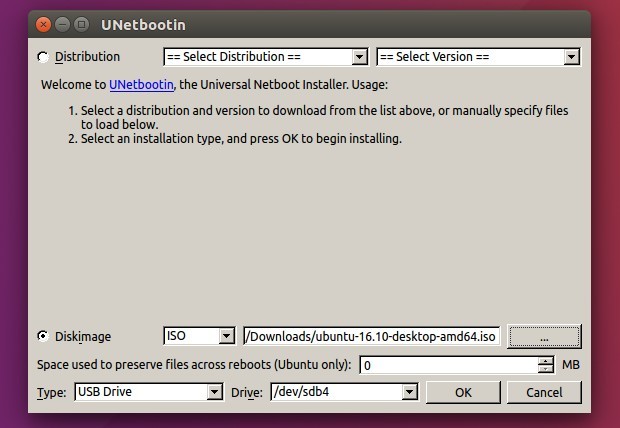
Task: Click the ISO file path input field
Action: coord(372,336)
